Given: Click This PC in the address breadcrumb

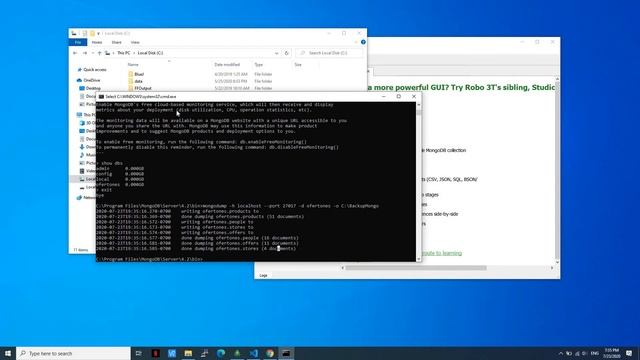Looking at the screenshot, I should [124, 53].
